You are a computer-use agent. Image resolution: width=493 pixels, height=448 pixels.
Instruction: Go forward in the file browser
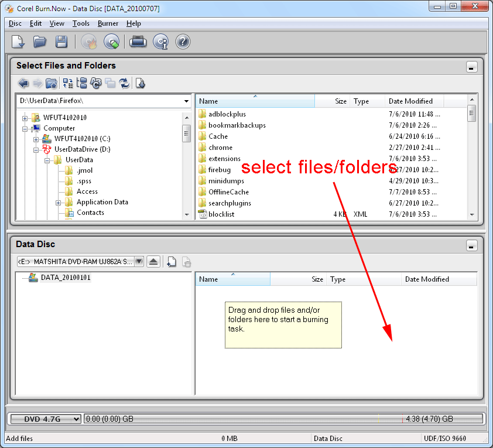37,83
